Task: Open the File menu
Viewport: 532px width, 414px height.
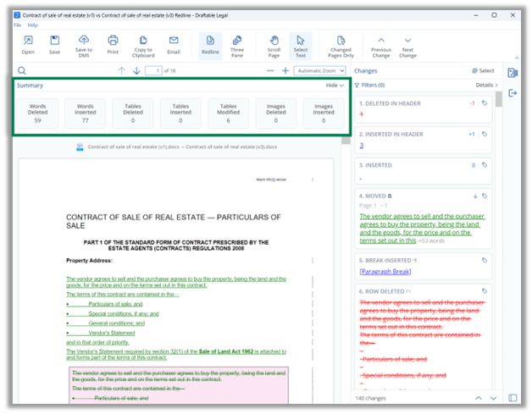Action: (x=17, y=25)
